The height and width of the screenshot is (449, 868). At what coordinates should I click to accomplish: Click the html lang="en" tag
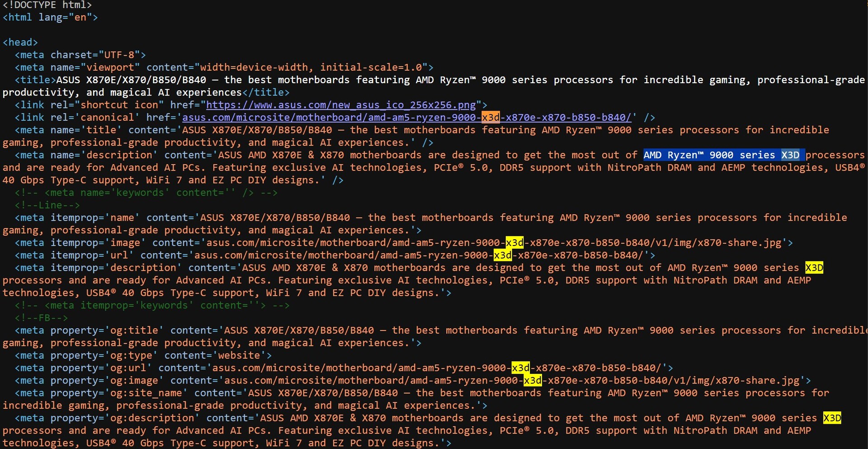point(50,17)
